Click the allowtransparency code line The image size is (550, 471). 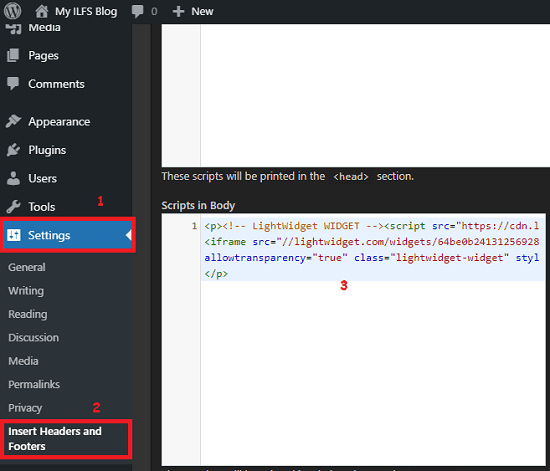(371, 258)
